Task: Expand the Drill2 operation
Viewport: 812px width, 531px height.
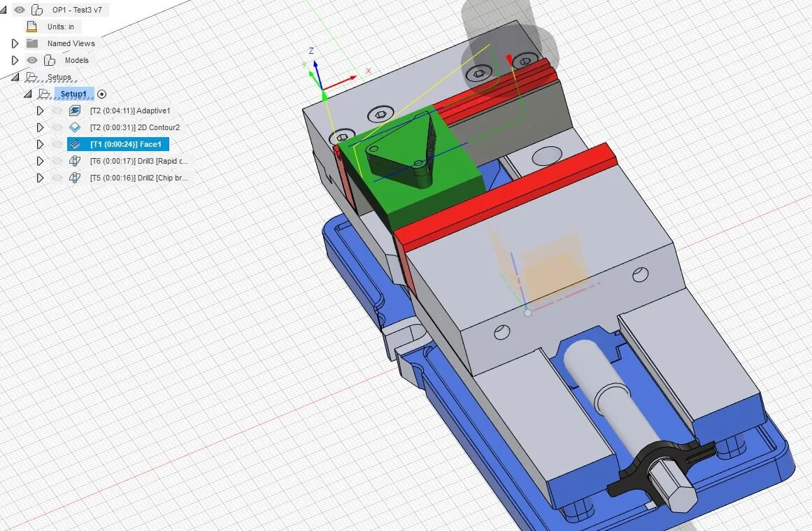Action: [x=40, y=177]
